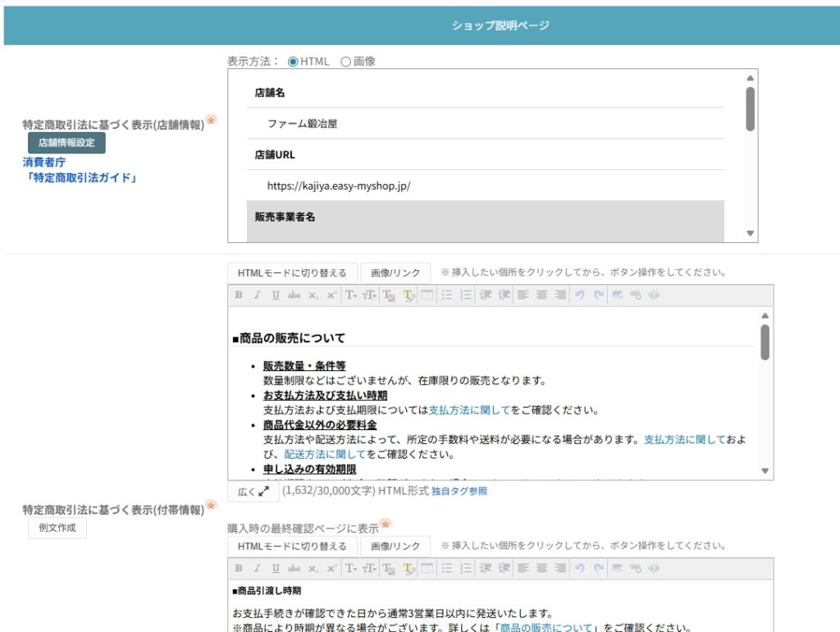This screenshot has width=840, height=632.
Task: Insert table using upper editor toolbar icon
Action: click(x=427, y=295)
